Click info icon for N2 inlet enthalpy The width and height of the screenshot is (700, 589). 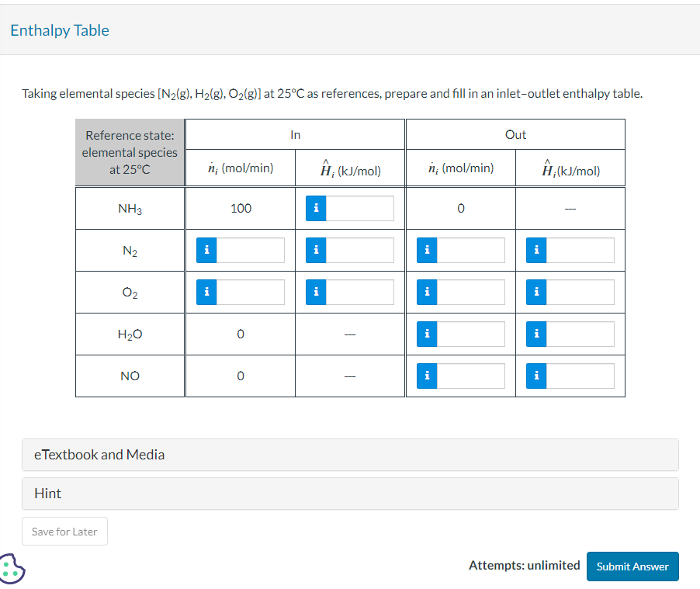pyautogui.click(x=315, y=250)
